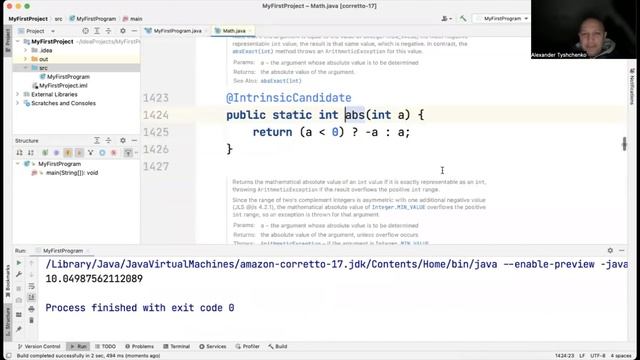
Task: Click Rerun green play icon in Run panel
Action: (x=19, y=263)
